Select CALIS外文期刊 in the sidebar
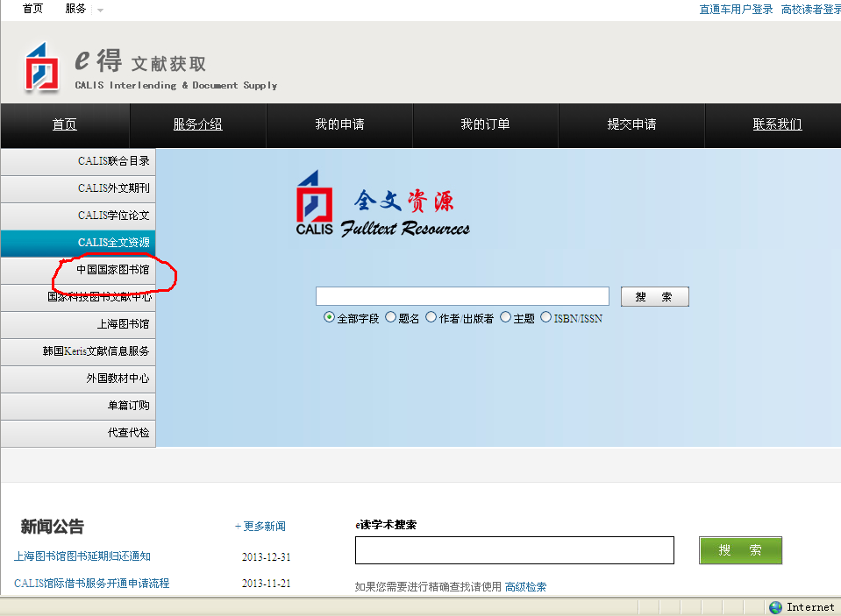Screen dimensions: 841x616 tap(78, 188)
